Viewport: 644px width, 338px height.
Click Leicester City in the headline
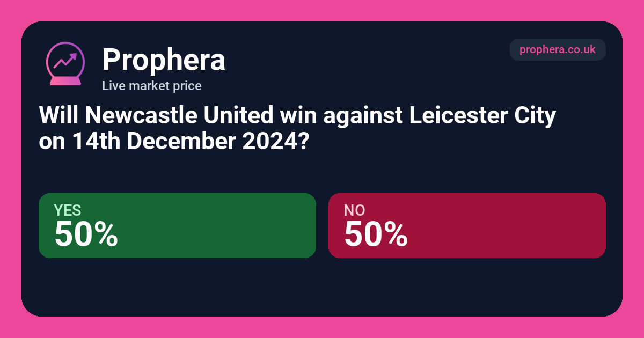coord(481,116)
